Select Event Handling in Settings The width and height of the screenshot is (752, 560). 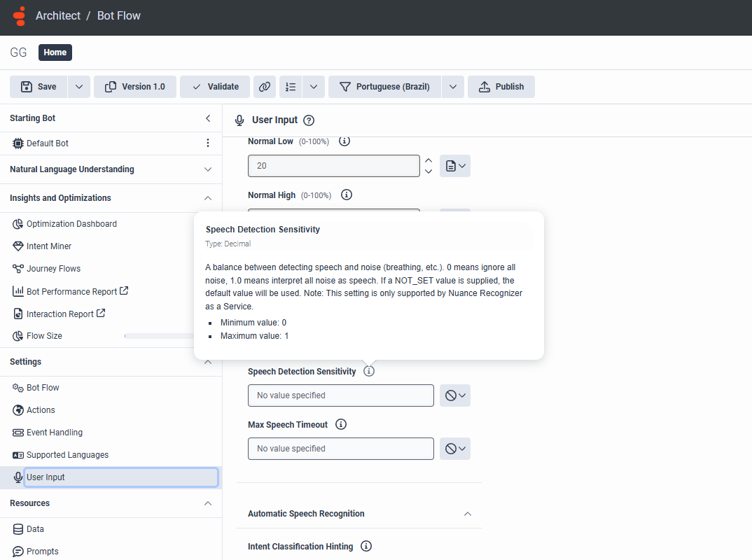click(x=54, y=433)
